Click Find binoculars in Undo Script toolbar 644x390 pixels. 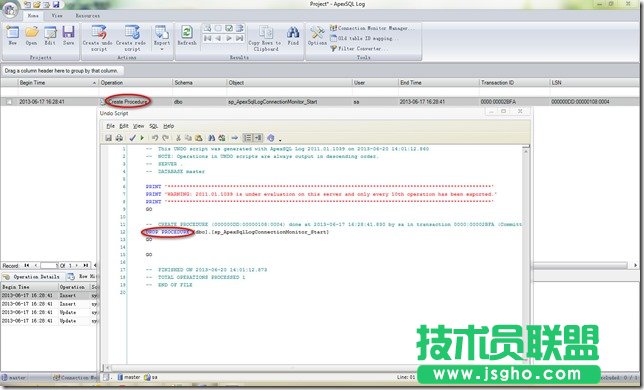[212, 138]
